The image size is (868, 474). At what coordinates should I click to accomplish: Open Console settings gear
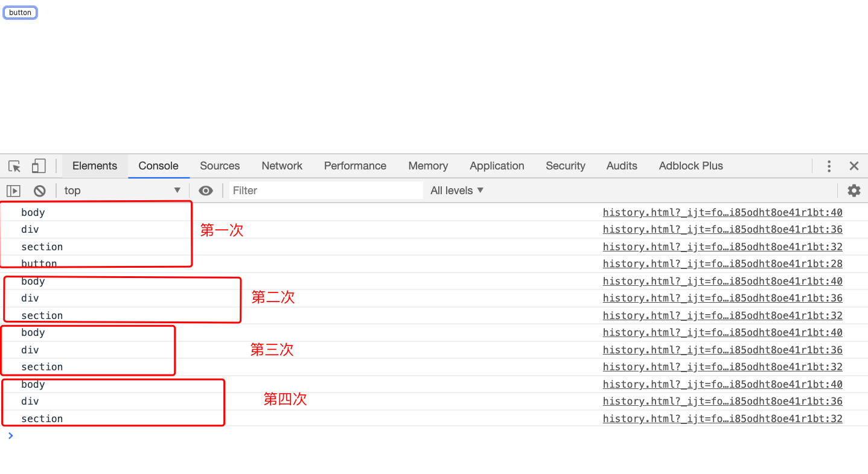click(854, 191)
